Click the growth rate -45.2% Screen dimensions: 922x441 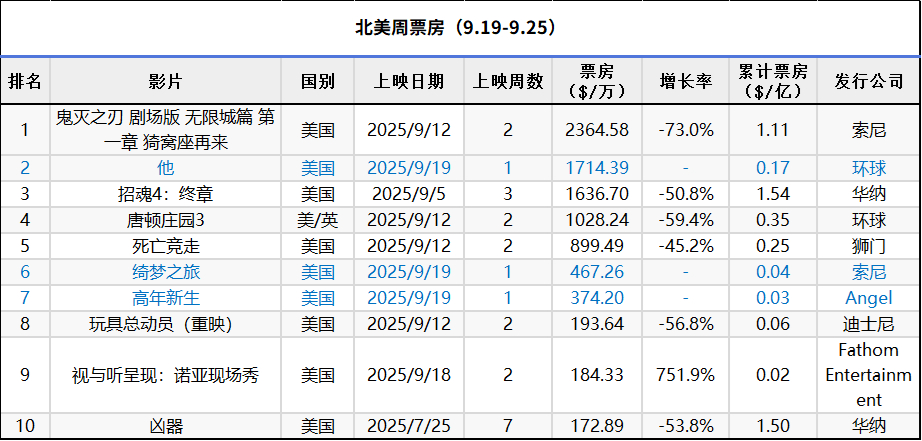click(686, 246)
